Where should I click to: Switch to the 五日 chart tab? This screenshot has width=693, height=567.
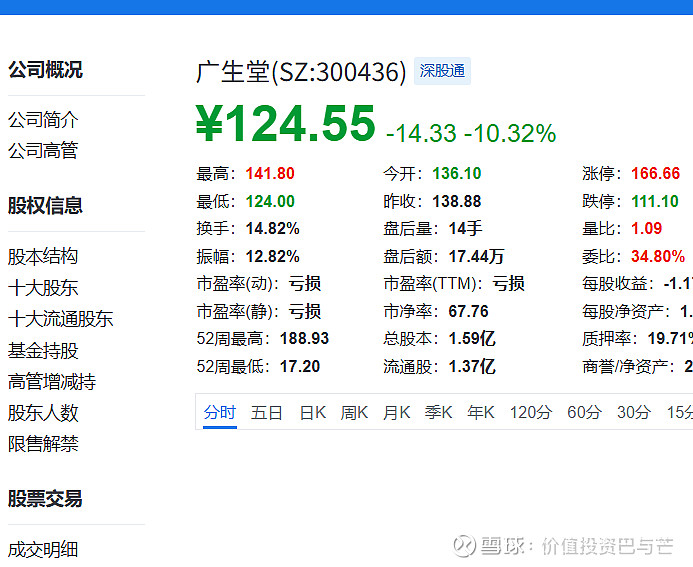(x=267, y=413)
